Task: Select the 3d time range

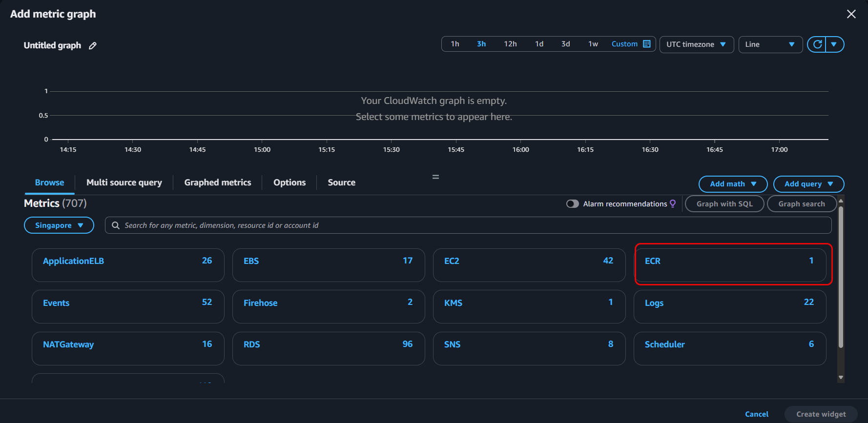Action: click(565, 44)
